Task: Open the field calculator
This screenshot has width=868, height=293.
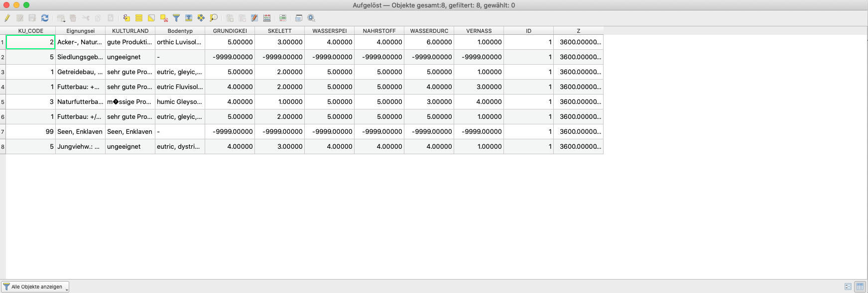Action: point(267,18)
